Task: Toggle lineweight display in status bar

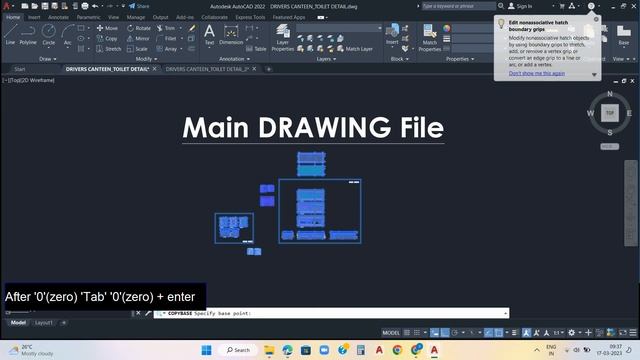Action: 514,333
